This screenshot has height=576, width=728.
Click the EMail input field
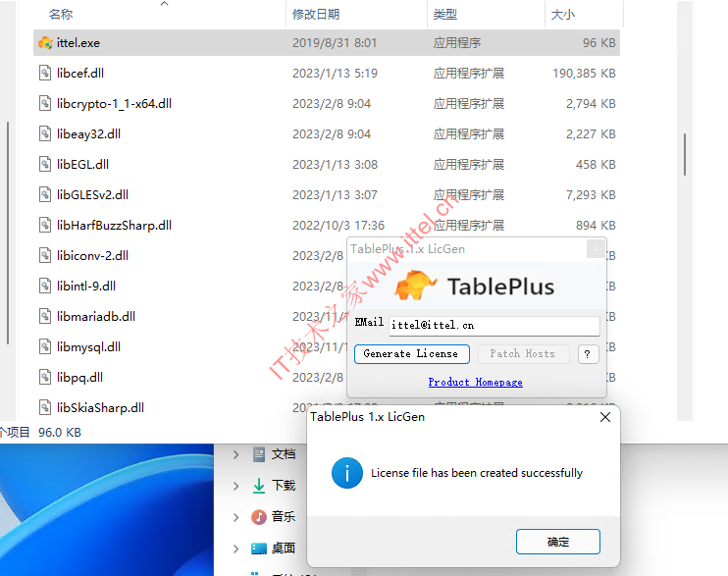click(x=494, y=326)
